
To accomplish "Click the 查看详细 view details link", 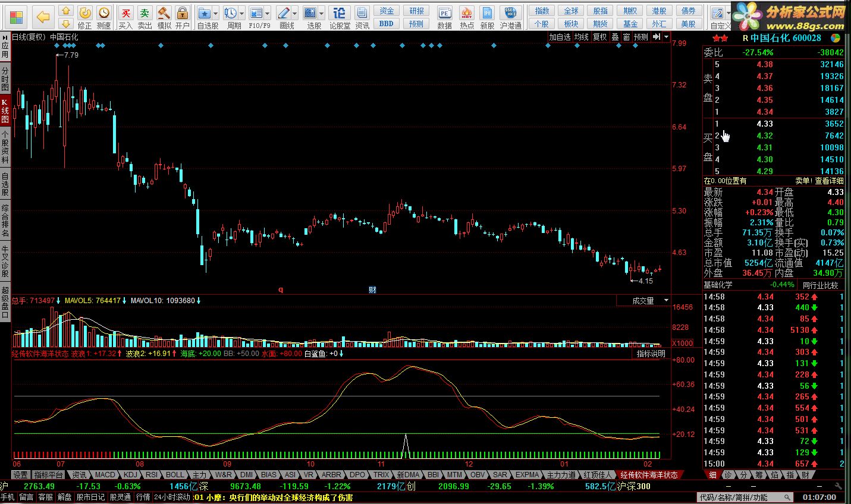I will tap(829, 181).
